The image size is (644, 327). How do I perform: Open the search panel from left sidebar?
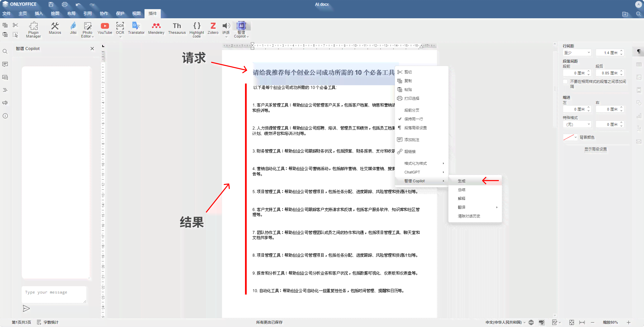coord(5,51)
